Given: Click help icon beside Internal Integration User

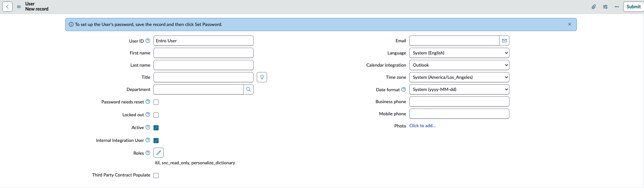Looking at the screenshot, I should click(x=148, y=140).
